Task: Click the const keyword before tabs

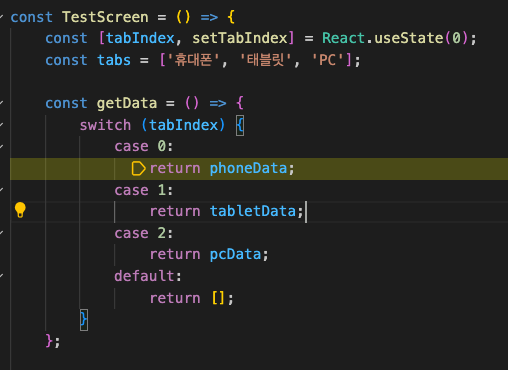Action: click(66, 60)
